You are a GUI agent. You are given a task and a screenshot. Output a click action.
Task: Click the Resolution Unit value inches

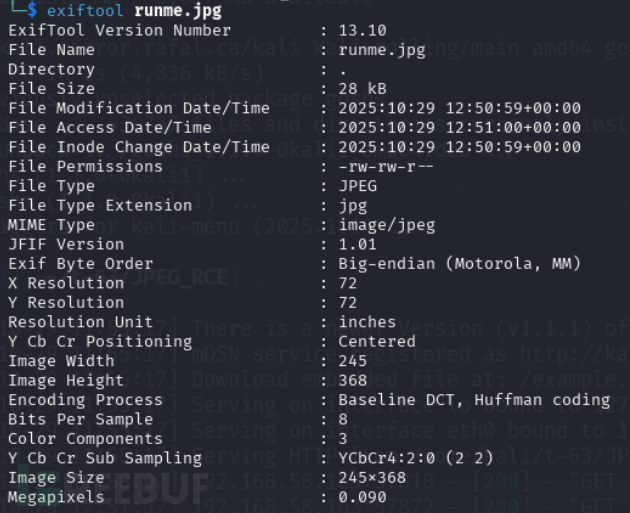pos(367,322)
